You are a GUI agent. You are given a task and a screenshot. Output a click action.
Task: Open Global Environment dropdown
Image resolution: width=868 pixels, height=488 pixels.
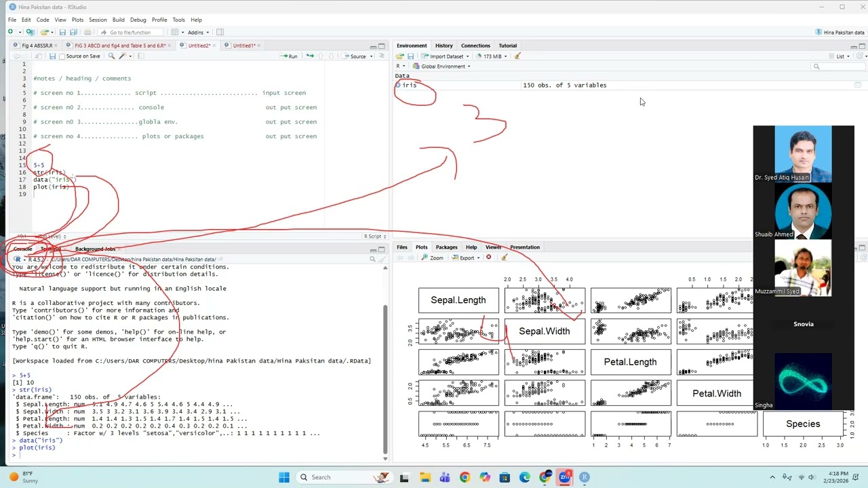click(441, 66)
